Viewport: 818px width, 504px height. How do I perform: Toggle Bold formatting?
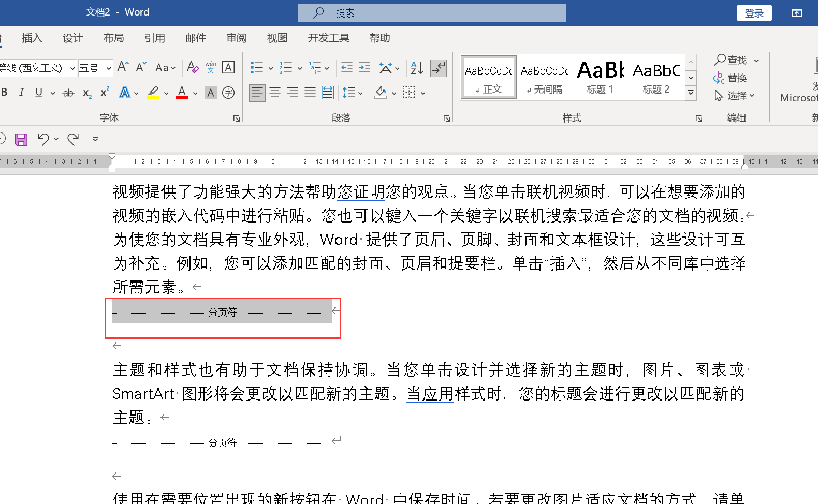coord(5,93)
